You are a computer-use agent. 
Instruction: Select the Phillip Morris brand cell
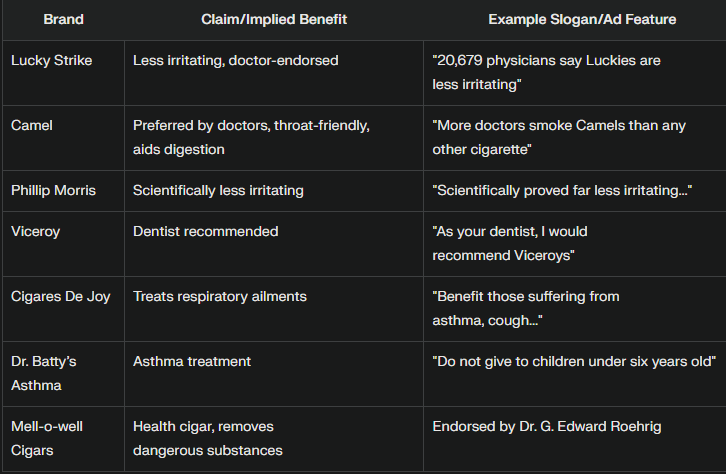tap(63, 191)
